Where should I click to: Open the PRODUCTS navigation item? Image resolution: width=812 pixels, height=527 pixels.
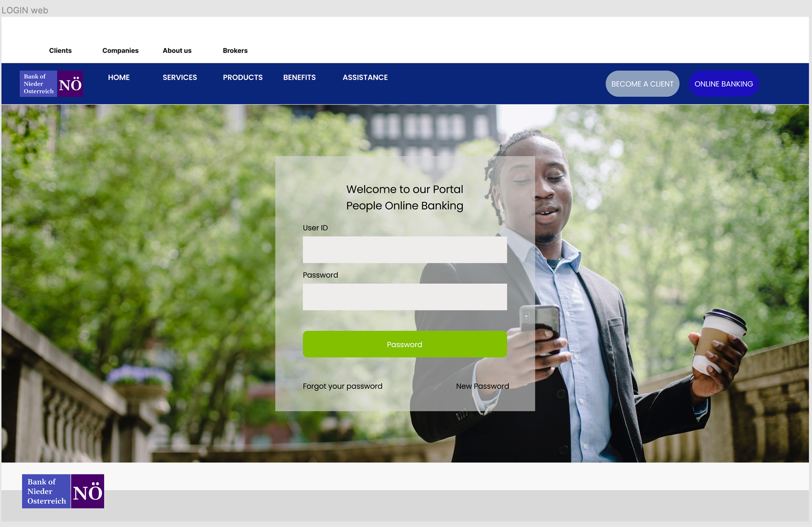pyautogui.click(x=243, y=77)
